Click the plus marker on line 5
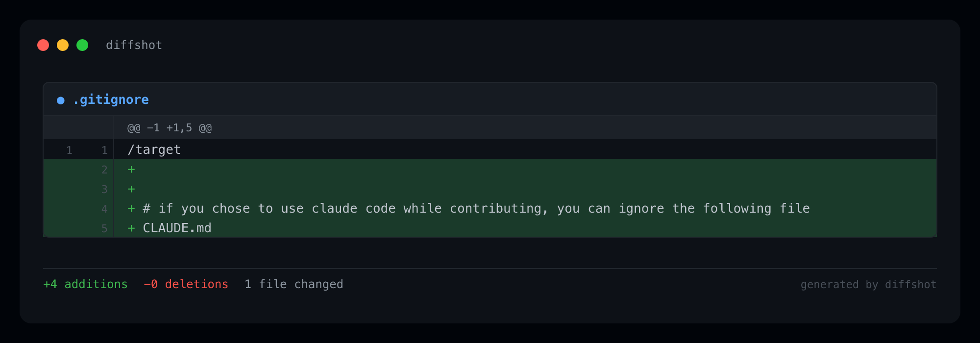The image size is (980, 343). [x=131, y=228]
